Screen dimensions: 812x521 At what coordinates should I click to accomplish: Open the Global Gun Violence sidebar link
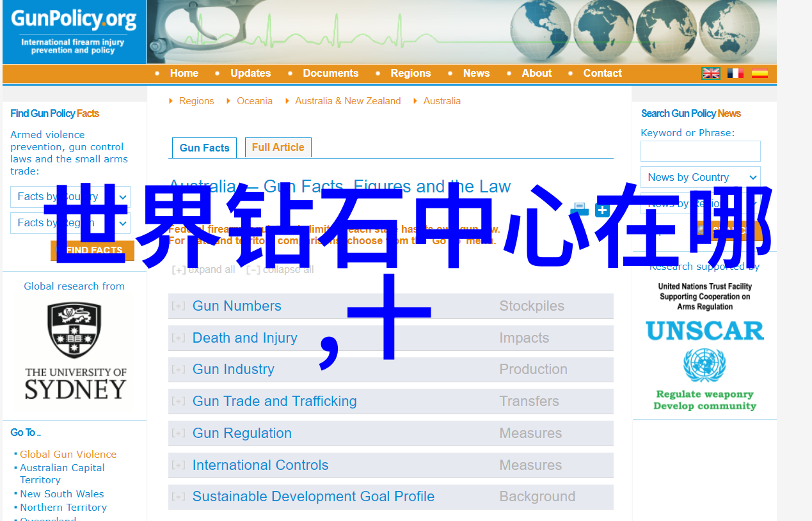click(x=68, y=455)
